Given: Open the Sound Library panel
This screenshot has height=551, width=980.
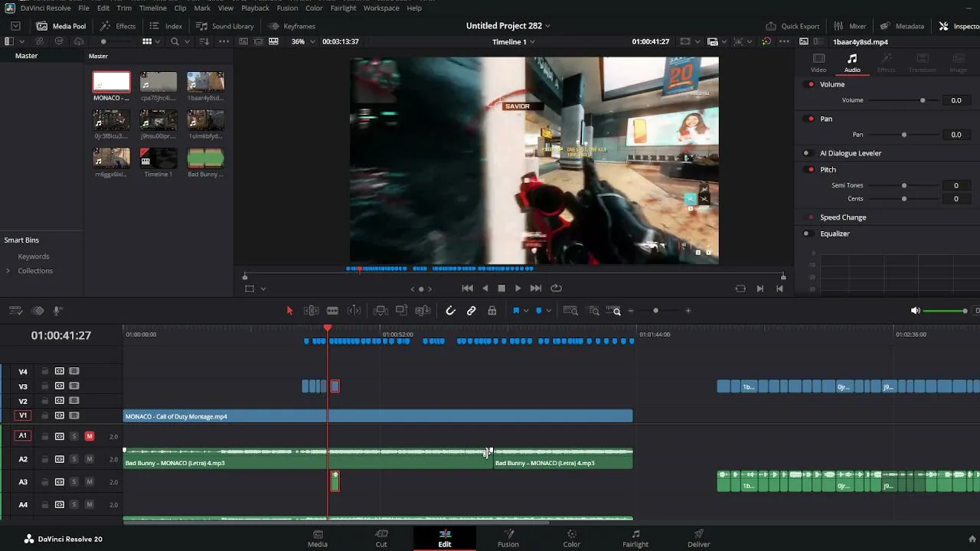Looking at the screenshot, I should tap(225, 26).
